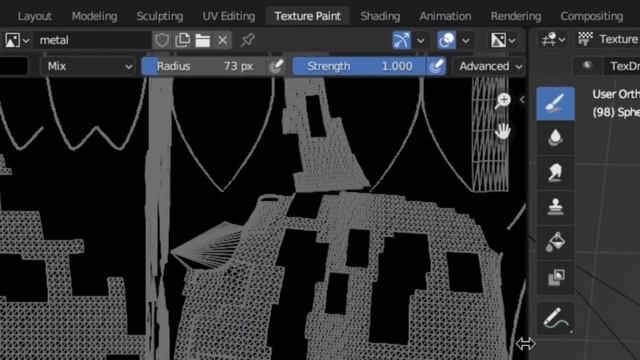Click the brush color swatch
Image resolution: width=640 pixels, height=360 pixels.
(14, 66)
